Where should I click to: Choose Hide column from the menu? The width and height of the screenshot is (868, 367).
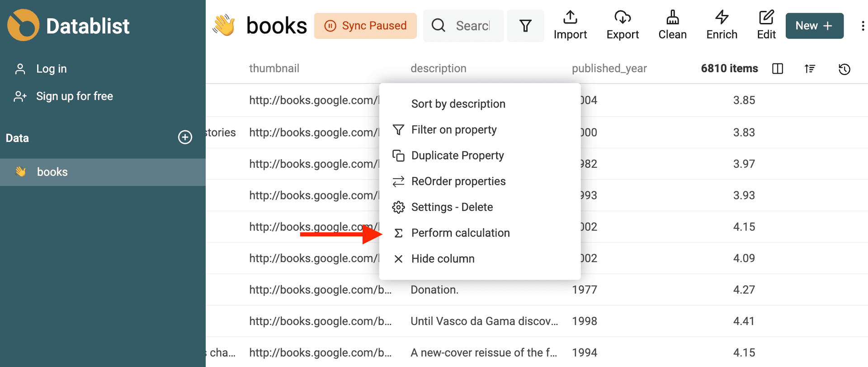pos(443,259)
